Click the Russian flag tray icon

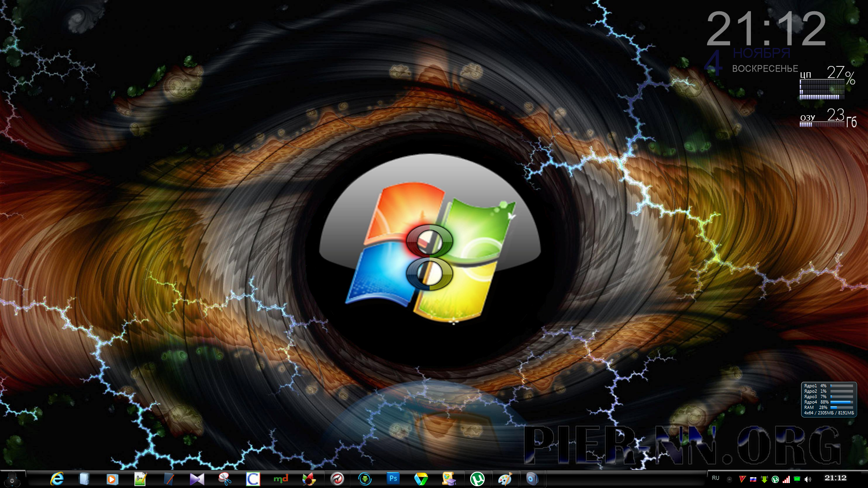(753, 479)
